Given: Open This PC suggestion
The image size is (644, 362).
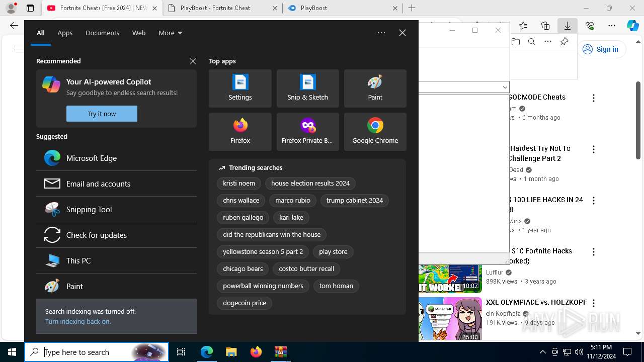Looking at the screenshot, I should pyautogui.click(x=116, y=260).
